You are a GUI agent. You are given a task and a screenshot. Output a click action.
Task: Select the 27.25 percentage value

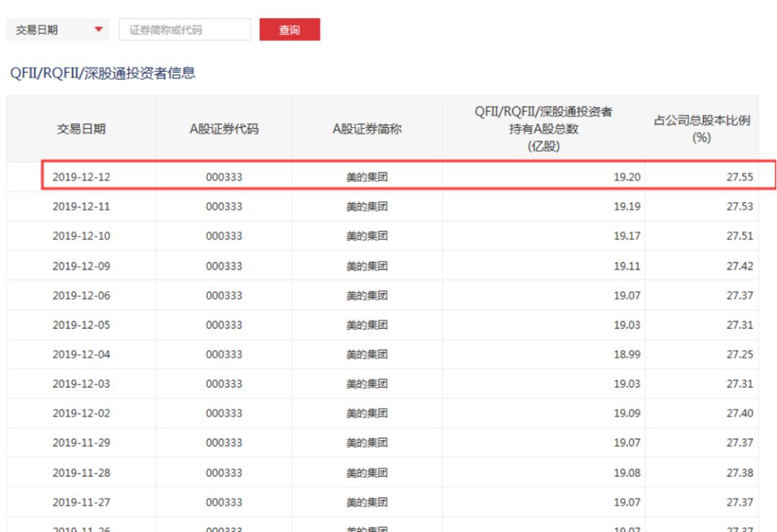(739, 354)
